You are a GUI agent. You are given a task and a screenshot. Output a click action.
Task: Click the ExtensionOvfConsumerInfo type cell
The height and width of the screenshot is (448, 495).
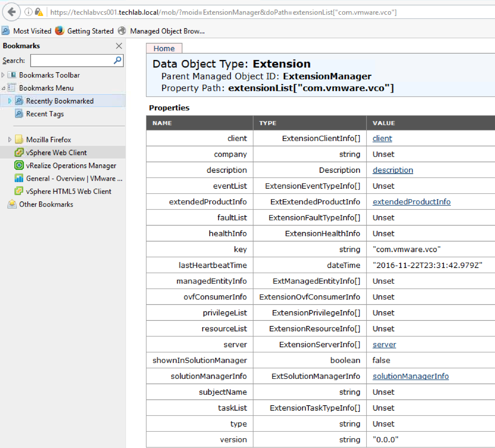point(310,297)
